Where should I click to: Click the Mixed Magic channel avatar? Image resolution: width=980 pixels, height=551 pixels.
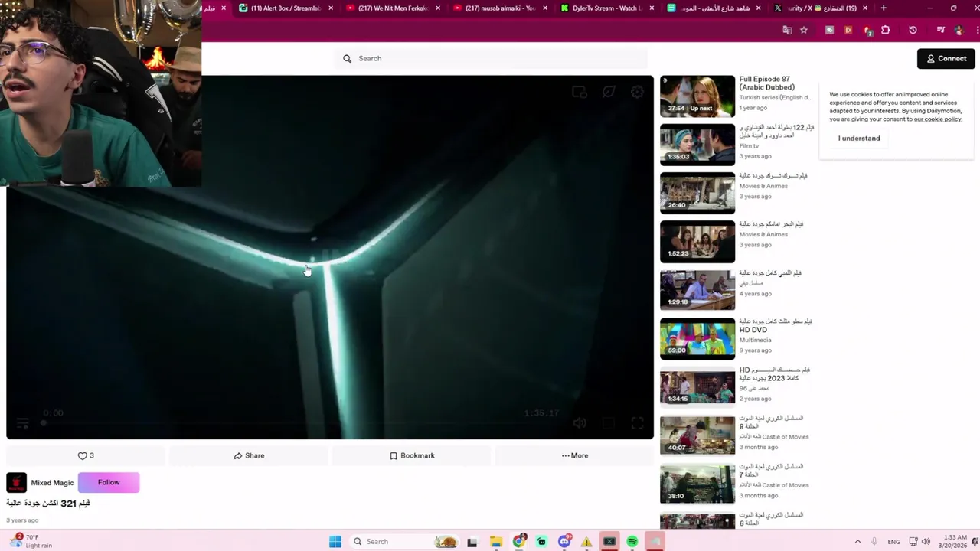16,483
